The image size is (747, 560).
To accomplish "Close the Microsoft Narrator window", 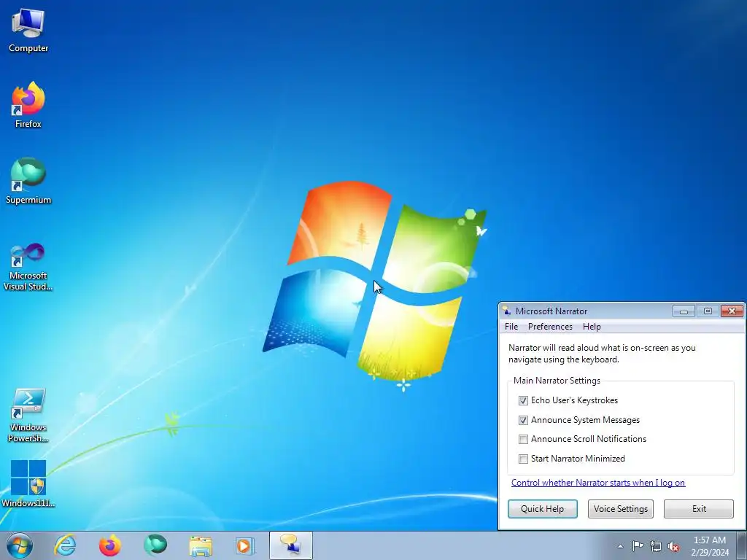I will 732,311.
